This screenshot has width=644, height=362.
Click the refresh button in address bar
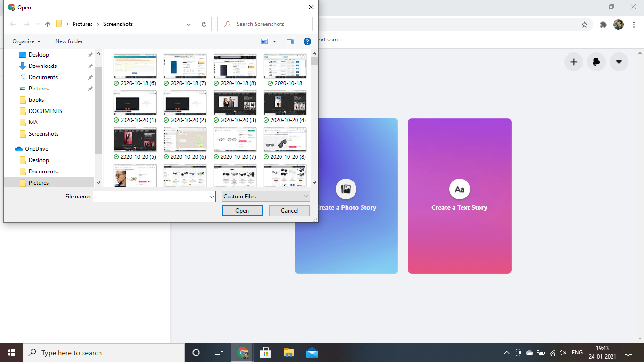[x=204, y=24]
